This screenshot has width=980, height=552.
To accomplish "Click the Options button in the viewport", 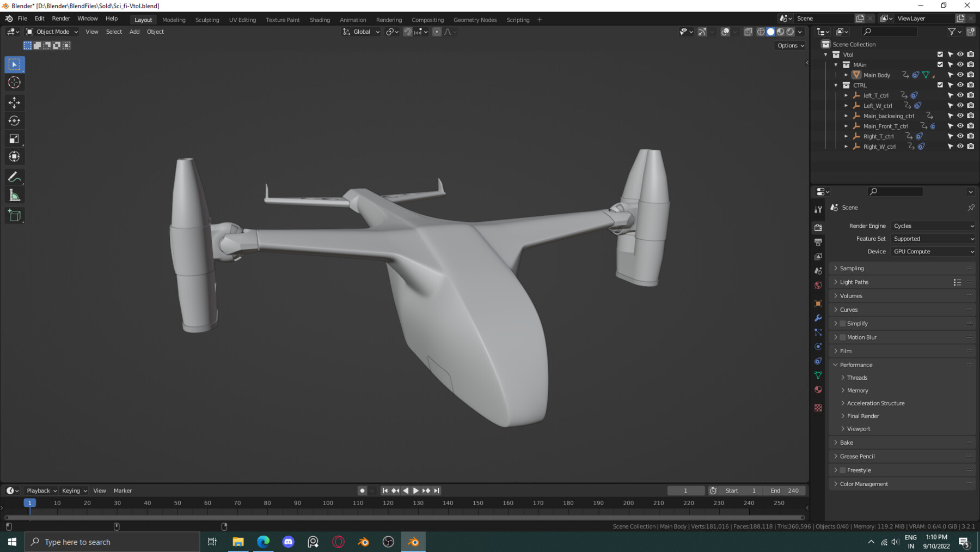I will (789, 45).
